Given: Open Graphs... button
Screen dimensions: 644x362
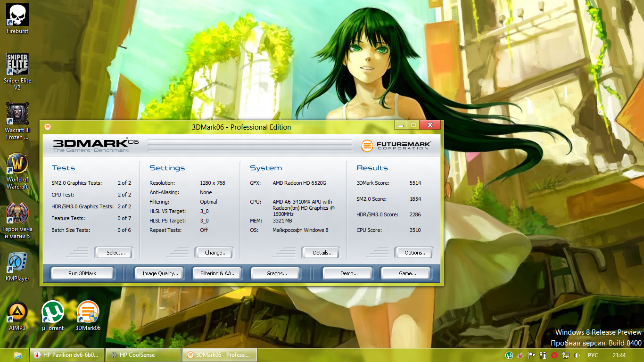Looking at the screenshot, I should click(x=276, y=273).
